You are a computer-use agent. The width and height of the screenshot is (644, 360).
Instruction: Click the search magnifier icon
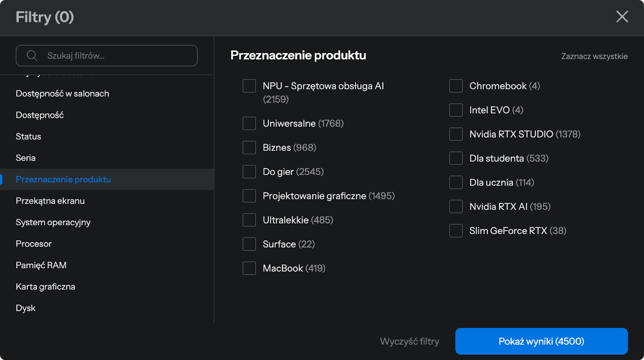point(32,56)
